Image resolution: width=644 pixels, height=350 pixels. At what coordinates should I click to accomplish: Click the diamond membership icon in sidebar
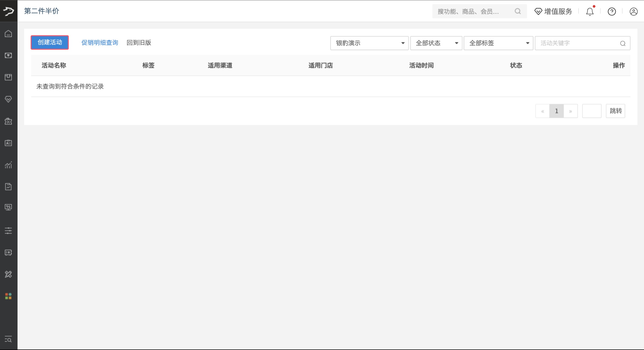click(x=8, y=99)
